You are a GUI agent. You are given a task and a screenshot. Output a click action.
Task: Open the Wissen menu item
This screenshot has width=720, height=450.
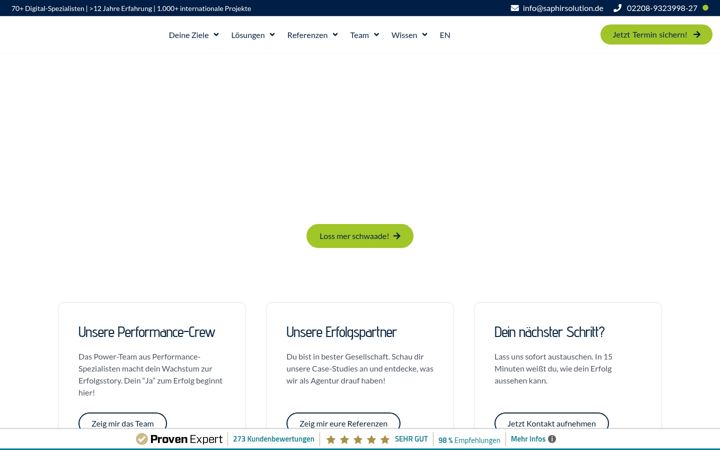point(404,35)
